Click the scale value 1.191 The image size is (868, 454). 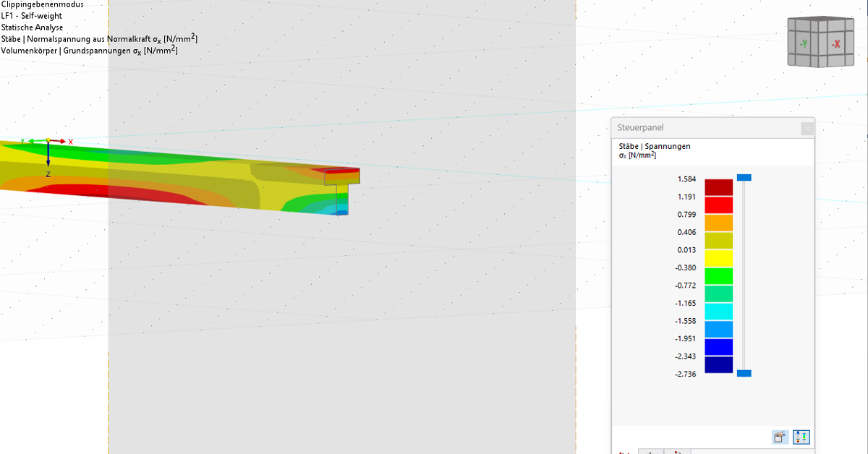point(686,197)
